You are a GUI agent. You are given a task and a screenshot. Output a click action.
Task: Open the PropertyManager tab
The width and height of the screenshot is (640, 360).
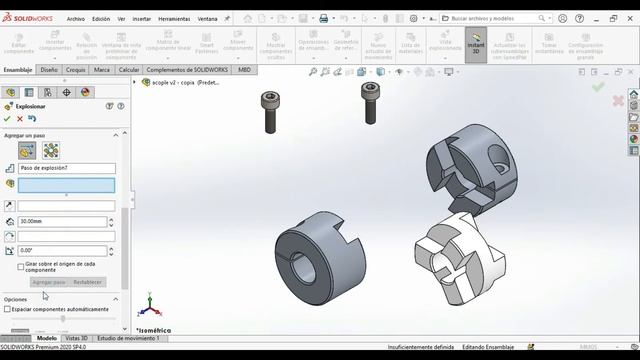pyautogui.click(x=29, y=92)
